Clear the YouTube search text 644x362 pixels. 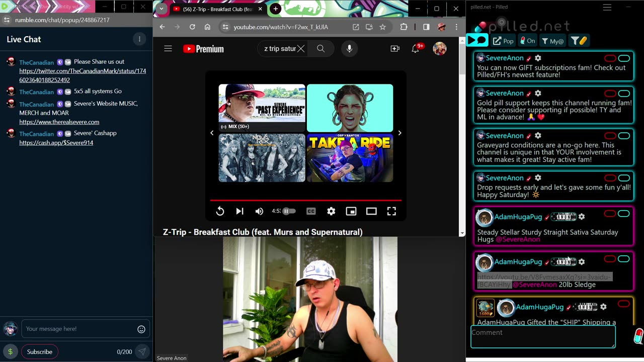[x=300, y=49]
